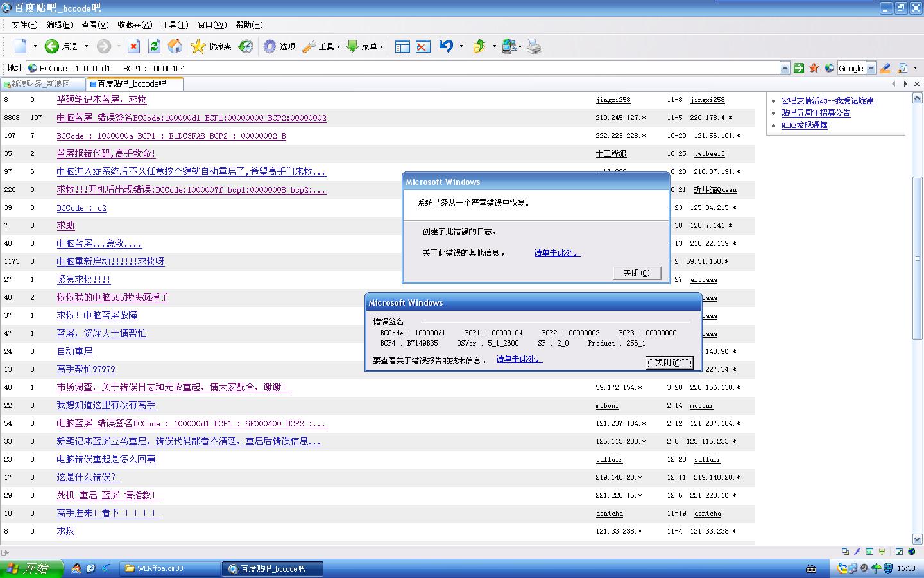The image size is (924, 578).
Task: Click the red X stop loading icon
Action: (133, 46)
